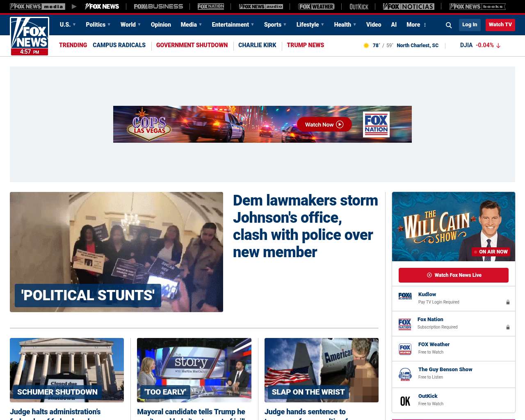Select the Fox Nation logo in sidebar
Viewport: 525px width, 420px height.
[x=405, y=324]
